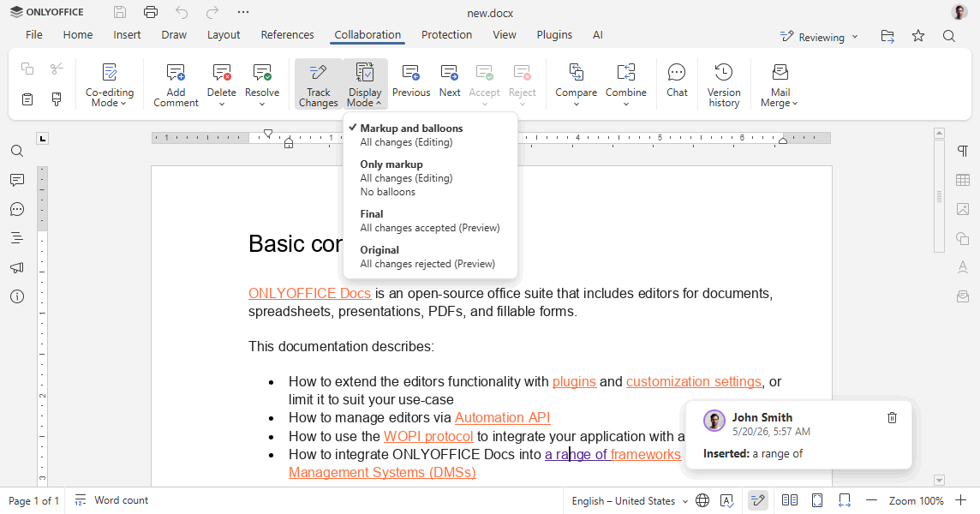The image size is (980, 514).
Task: Open language English – United States dropdown
Action: click(x=630, y=501)
